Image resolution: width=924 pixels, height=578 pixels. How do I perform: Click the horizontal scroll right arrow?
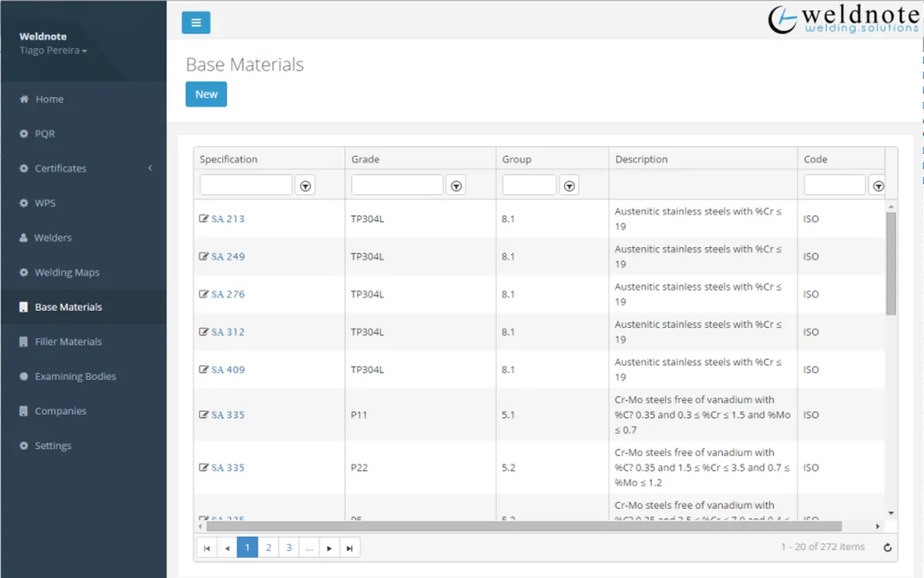coord(878,526)
